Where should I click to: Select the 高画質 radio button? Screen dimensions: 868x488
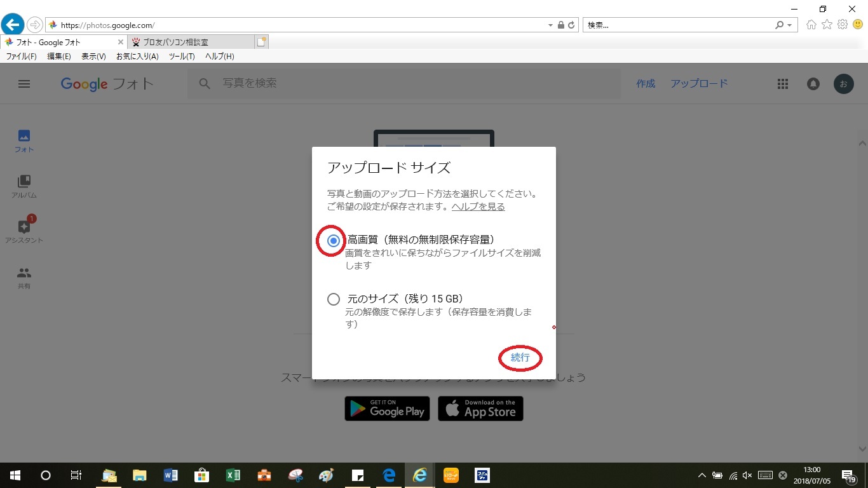point(334,241)
